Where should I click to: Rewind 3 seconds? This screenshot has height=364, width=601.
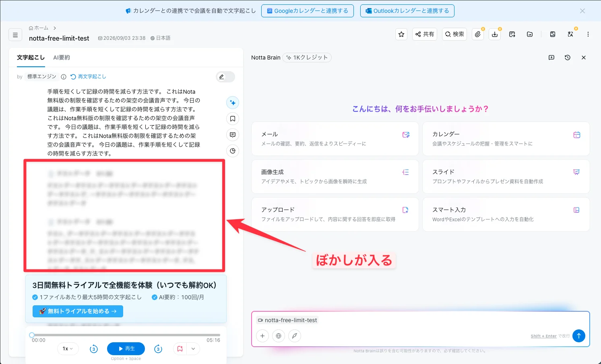click(x=94, y=349)
